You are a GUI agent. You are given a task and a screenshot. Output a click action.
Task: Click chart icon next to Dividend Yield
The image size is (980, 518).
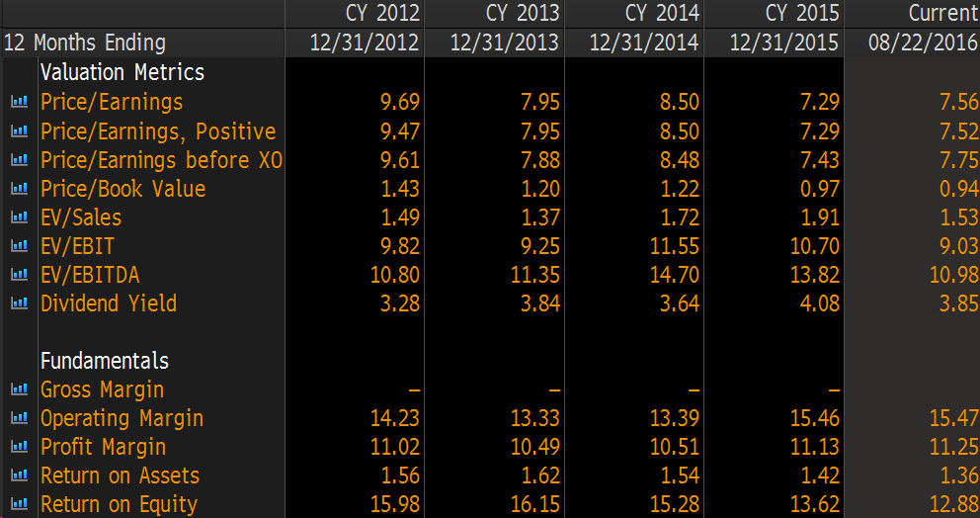(18, 303)
